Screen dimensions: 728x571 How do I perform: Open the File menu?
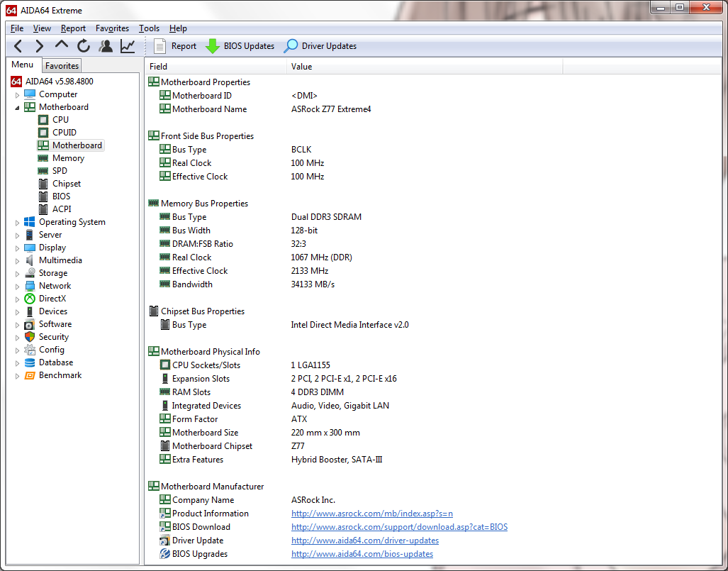point(17,28)
